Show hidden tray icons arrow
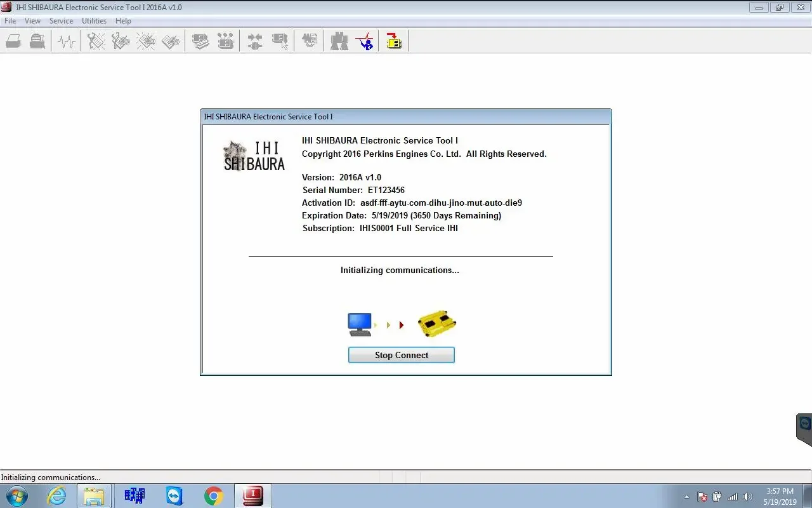The height and width of the screenshot is (508, 812). 686,497
